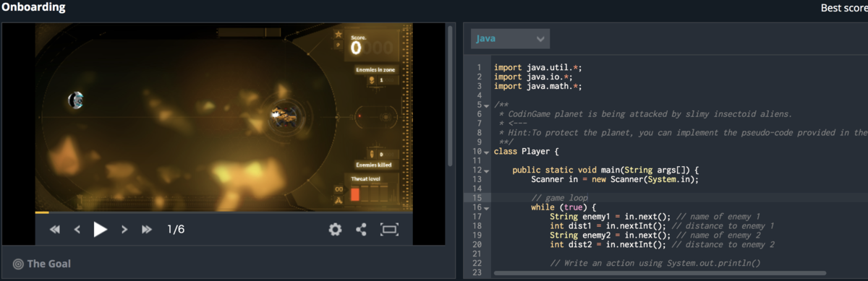This screenshot has height=281, width=868.
Task: Click the Hint comment on line 8
Action: pyautogui.click(x=683, y=133)
